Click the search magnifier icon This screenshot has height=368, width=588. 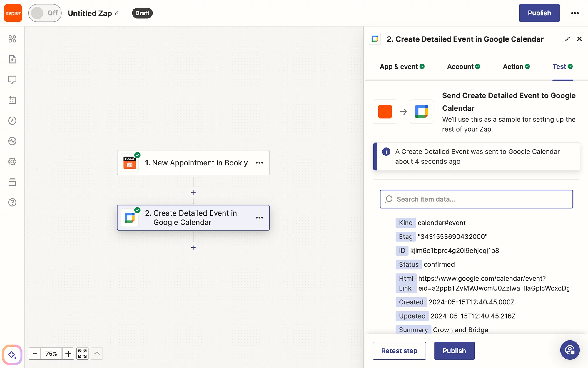(389, 199)
